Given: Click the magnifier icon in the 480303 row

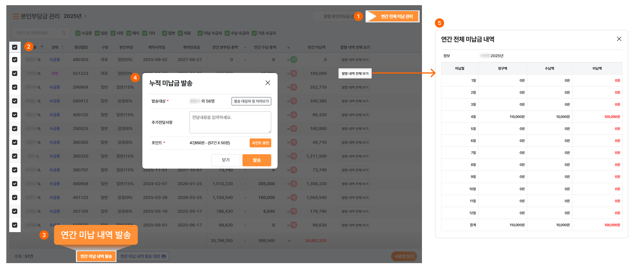Looking at the screenshot, I should (x=39, y=60).
